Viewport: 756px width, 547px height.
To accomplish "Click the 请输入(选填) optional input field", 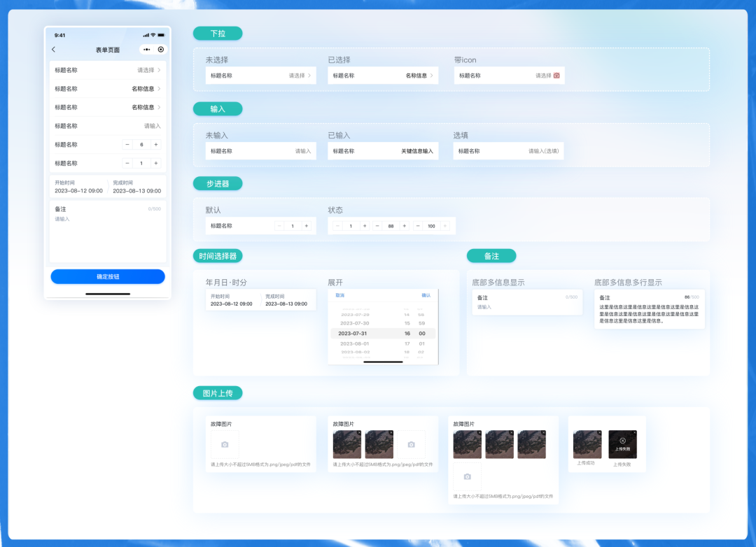I will pyautogui.click(x=509, y=151).
